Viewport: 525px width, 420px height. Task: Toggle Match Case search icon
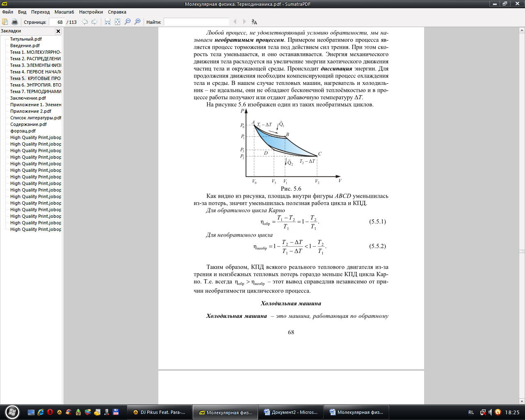tap(254, 22)
